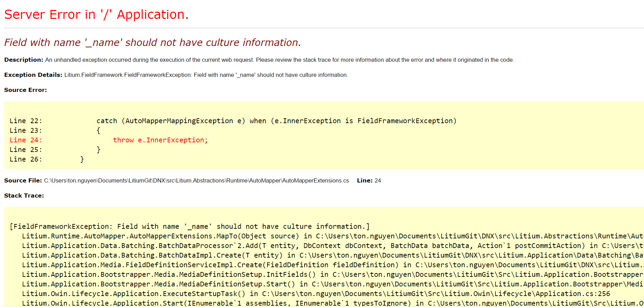Click the 'Source Error:' label
The width and height of the screenshot is (644, 307).
pyautogui.click(x=25, y=90)
